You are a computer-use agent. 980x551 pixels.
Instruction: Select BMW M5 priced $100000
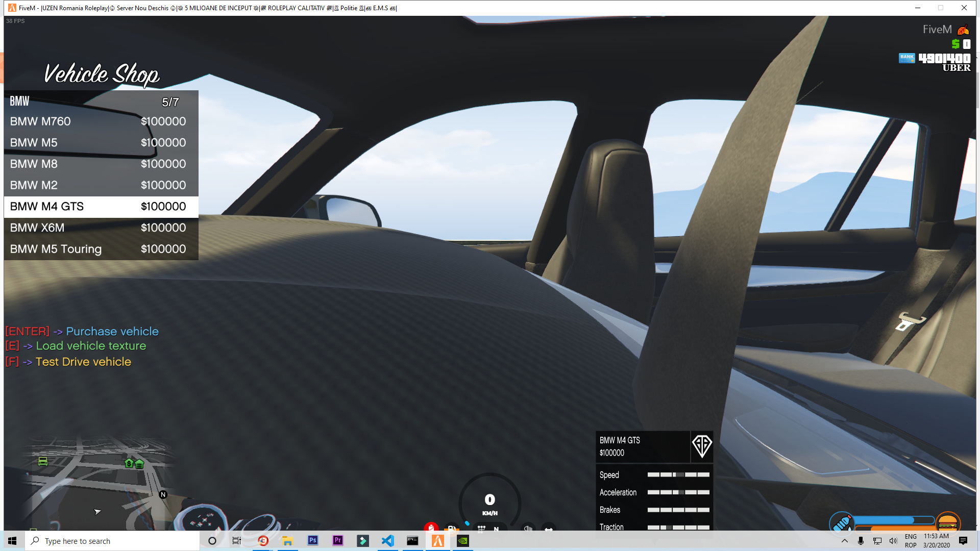tap(101, 143)
